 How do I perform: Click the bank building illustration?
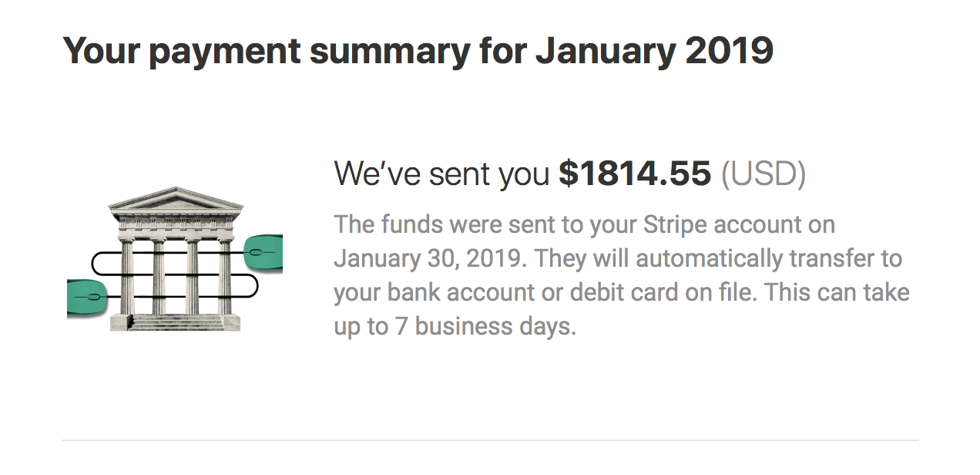(x=176, y=260)
